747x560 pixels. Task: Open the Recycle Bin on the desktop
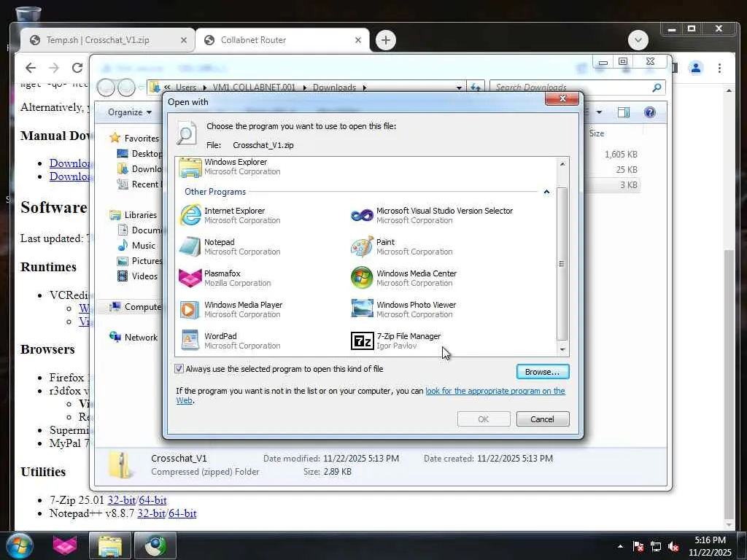28,13
